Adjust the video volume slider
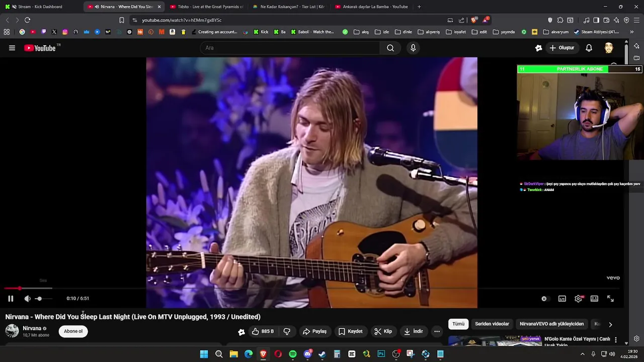The width and height of the screenshot is (644, 362). [x=44, y=299]
